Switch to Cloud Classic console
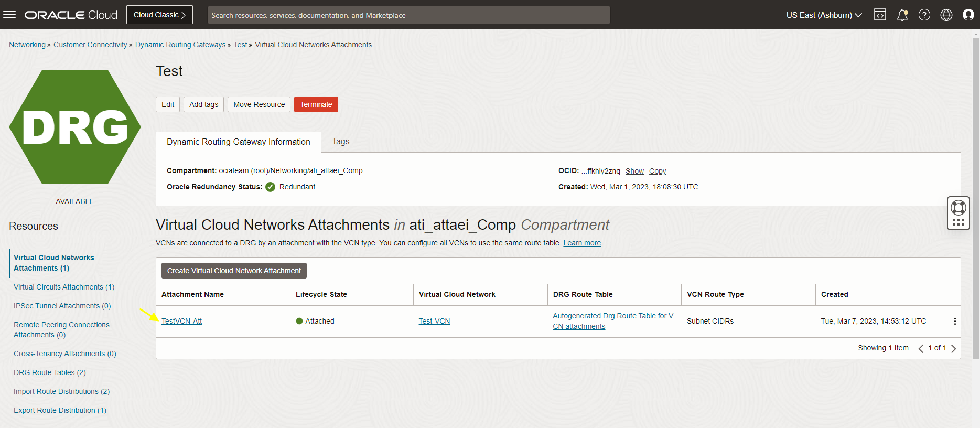The image size is (980, 428). 159,15
